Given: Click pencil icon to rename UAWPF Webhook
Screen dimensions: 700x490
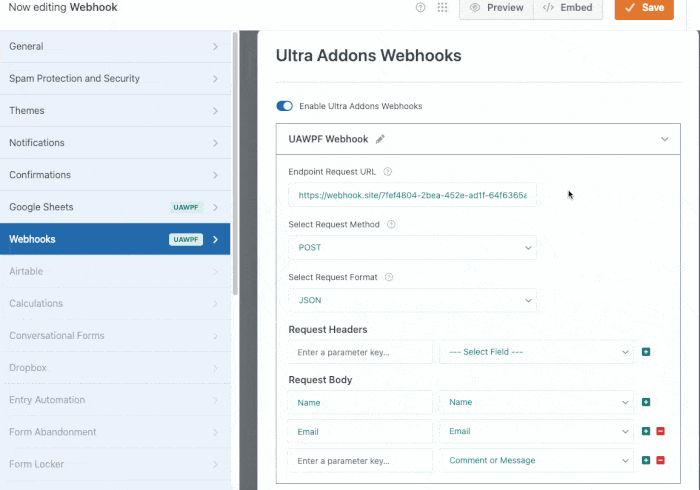Looking at the screenshot, I should (x=380, y=139).
